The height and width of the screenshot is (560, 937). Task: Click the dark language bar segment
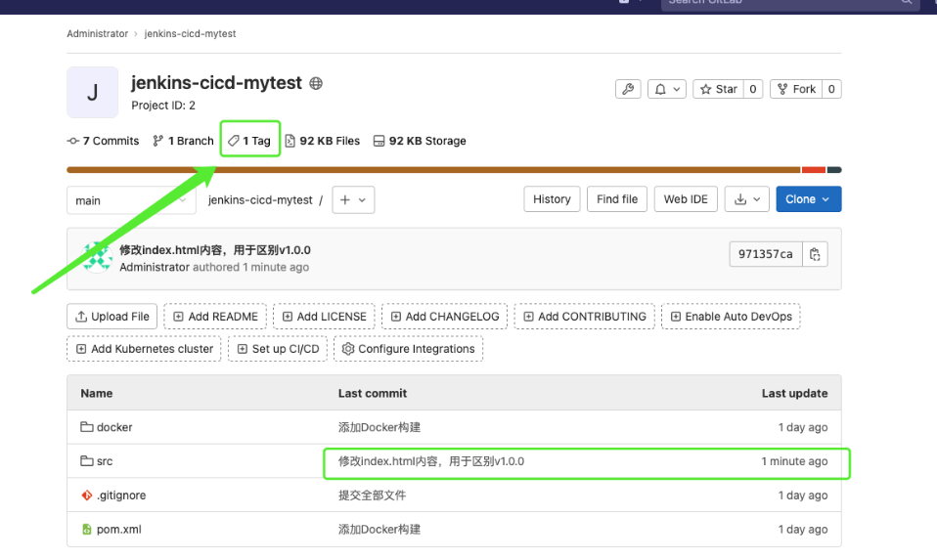tap(834, 170)
